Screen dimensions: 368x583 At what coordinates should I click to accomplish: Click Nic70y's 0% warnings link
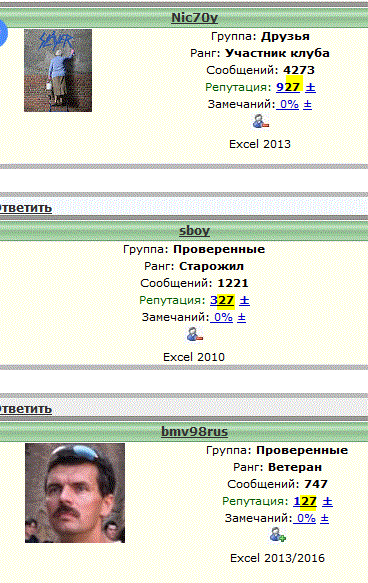tap(288, 104)
